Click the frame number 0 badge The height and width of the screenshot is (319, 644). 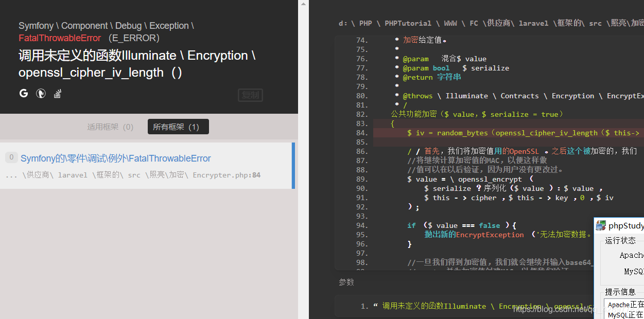click(11, 157)
